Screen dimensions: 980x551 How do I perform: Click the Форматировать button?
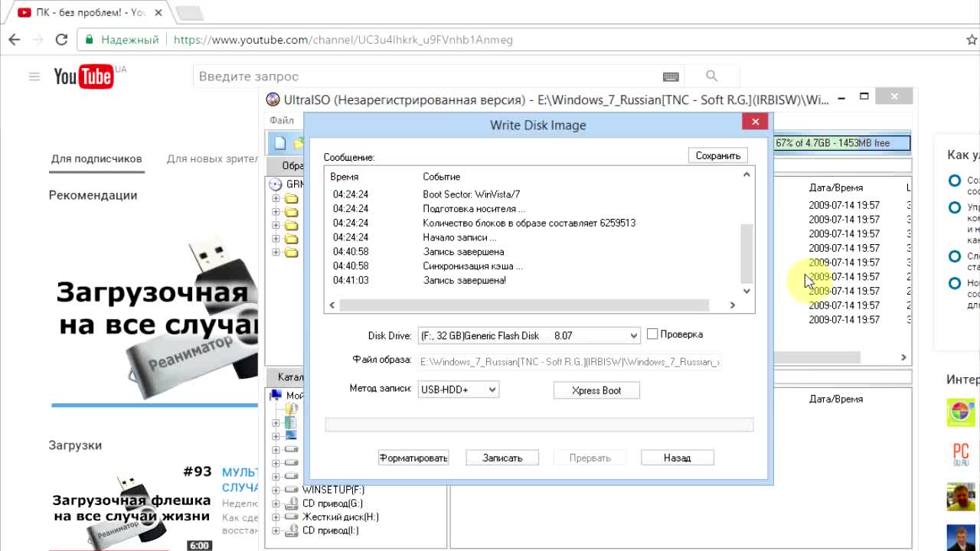coord(413,458)
